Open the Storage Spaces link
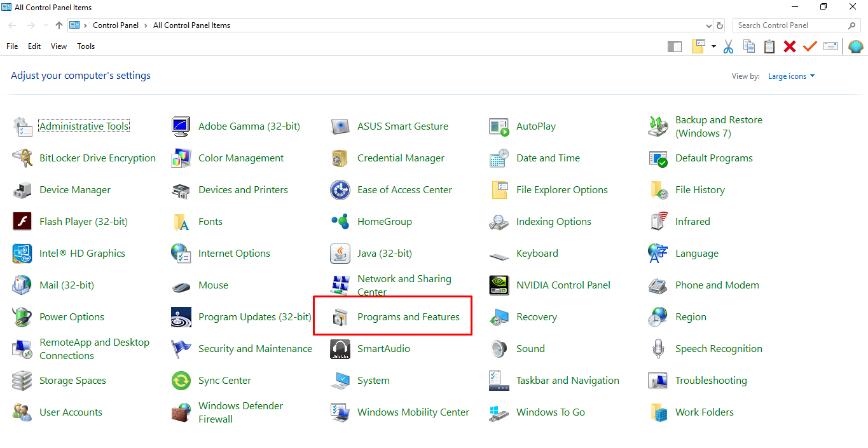 coord(72,381)
